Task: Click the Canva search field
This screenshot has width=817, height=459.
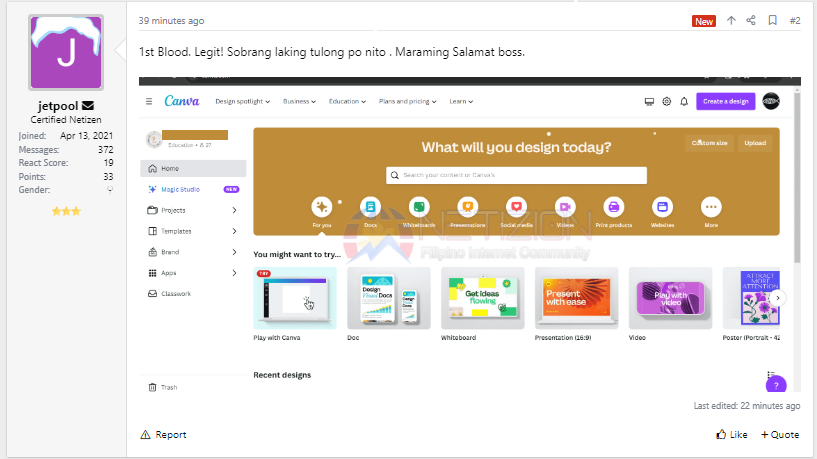Action: tap(516, 175)
